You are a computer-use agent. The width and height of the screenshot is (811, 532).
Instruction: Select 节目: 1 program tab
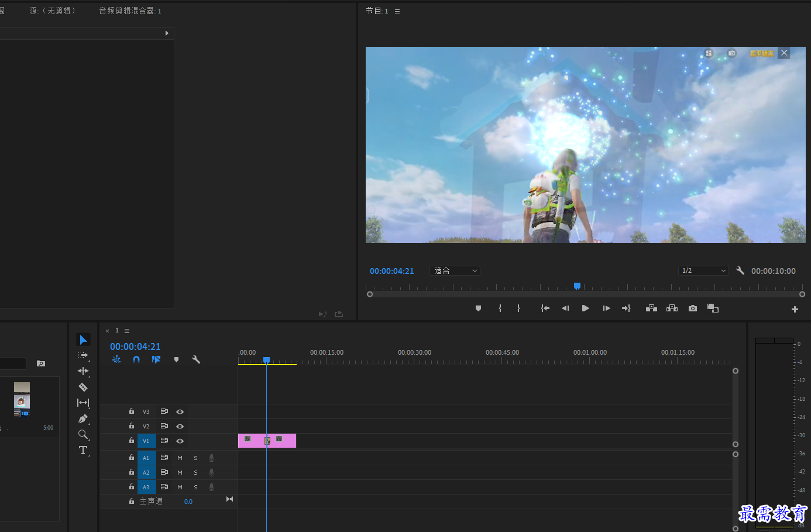point(377,11)
